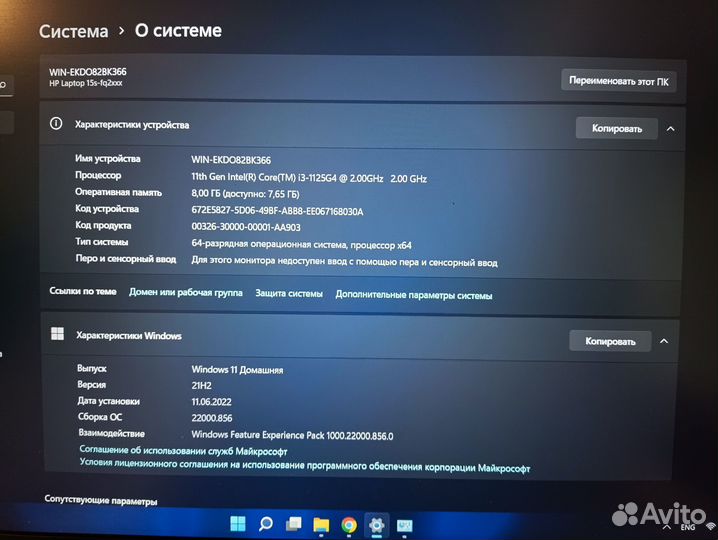Select version value 21H2
The image size is (718, 540).
(201, 385)
